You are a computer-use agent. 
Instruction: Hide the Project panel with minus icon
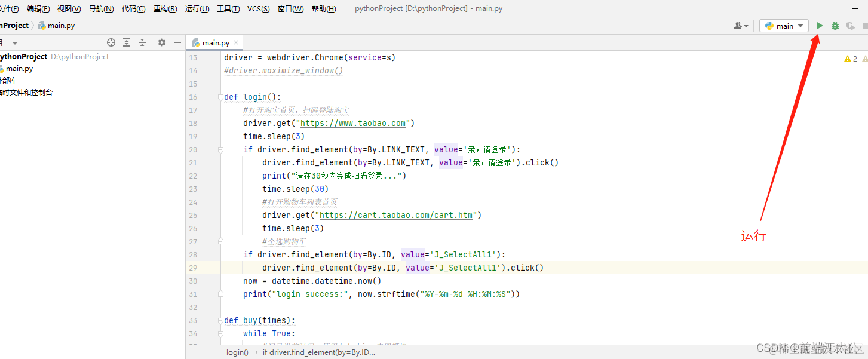[177, 42]
